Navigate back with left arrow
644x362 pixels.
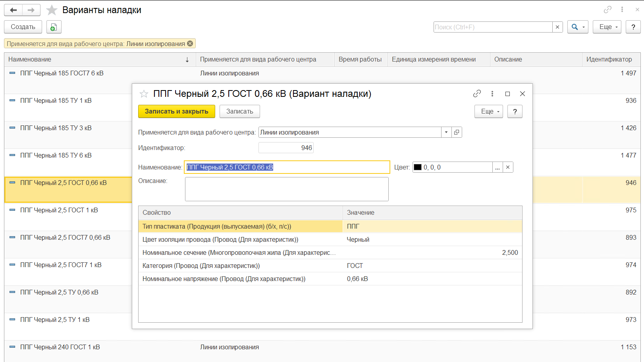(13, 10)
